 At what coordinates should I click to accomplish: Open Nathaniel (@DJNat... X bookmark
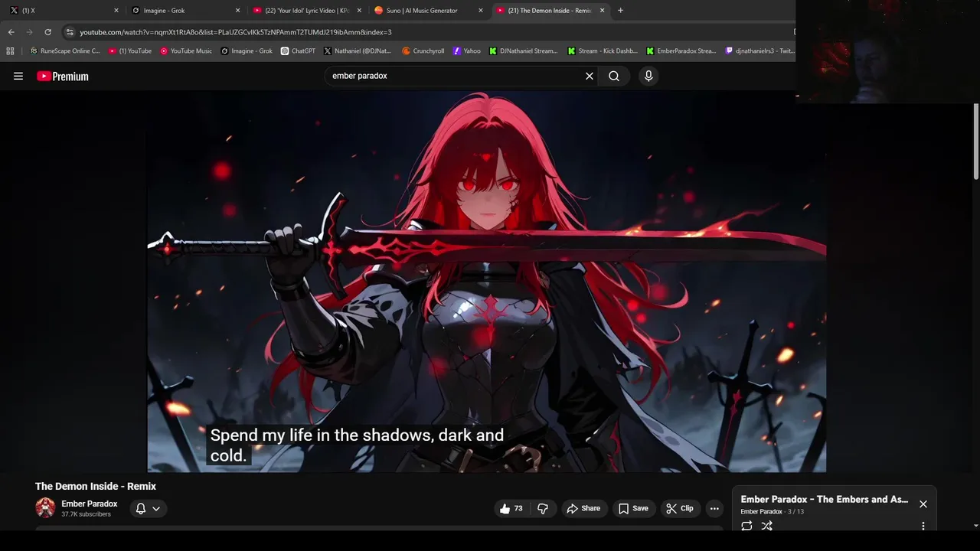click(x=358, y=51)
